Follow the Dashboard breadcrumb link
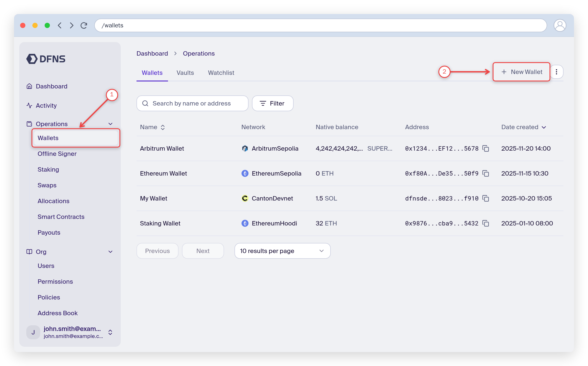The image size is (588, 366). tap(152, 53)
